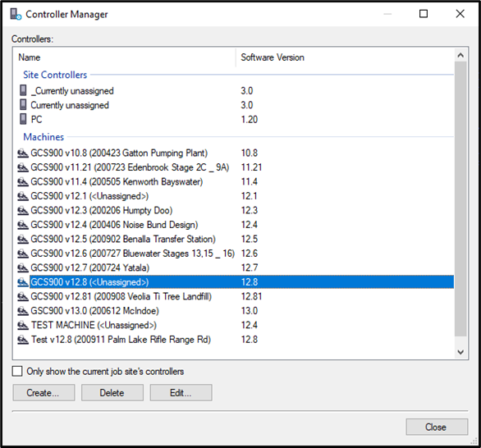Open Edit... for the selected controller
The image size is (481, 448).
pyautogui.click(x=181, y=392)
